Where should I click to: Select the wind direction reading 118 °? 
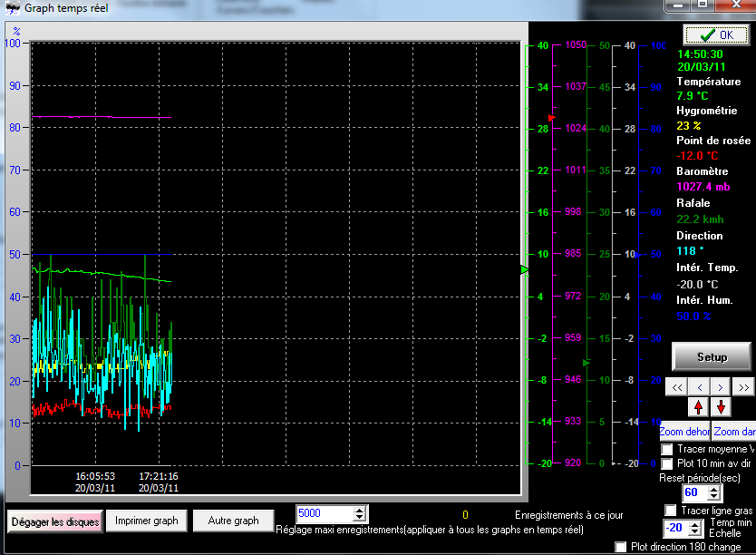pyautogui.click(x=690, y=250)
